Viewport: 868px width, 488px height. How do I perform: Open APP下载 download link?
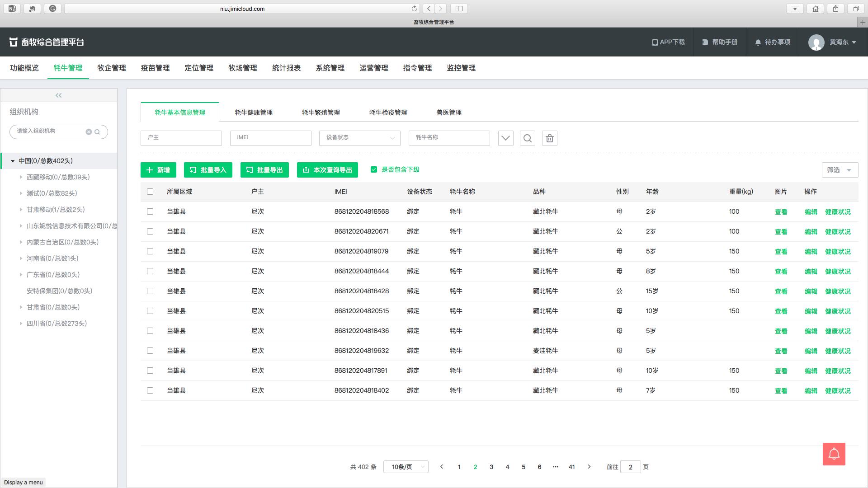click(x=668, y=42)
